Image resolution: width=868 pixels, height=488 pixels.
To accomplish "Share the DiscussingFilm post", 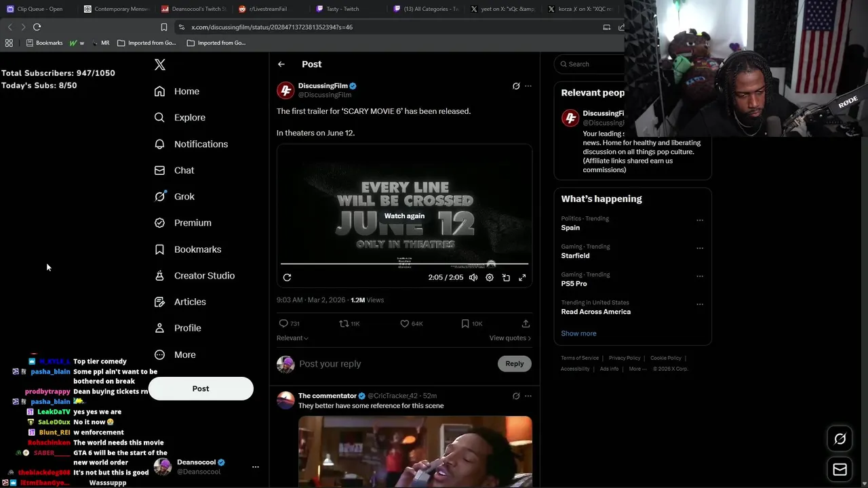I will (526, 324).
